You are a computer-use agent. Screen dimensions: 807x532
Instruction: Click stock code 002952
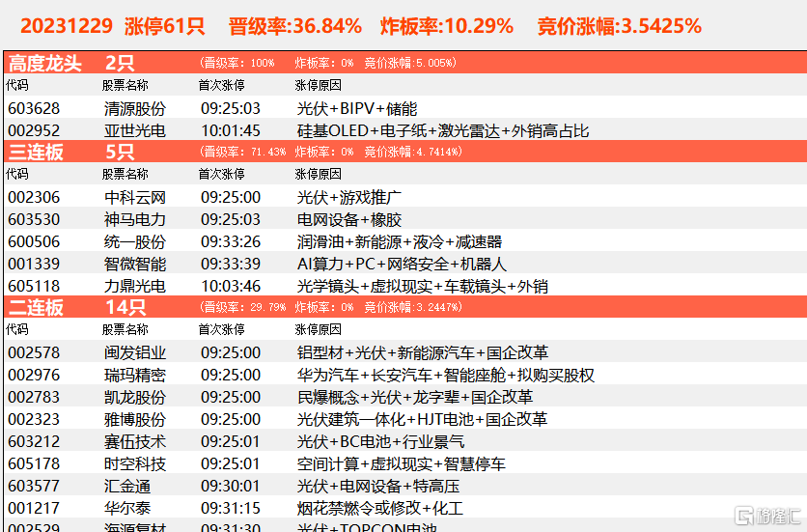click(x=34, y=130)
